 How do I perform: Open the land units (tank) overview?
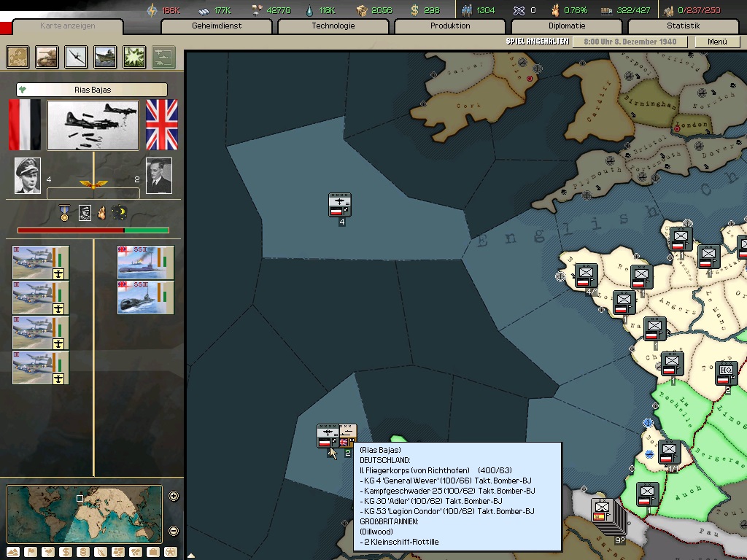click(47, 56)
